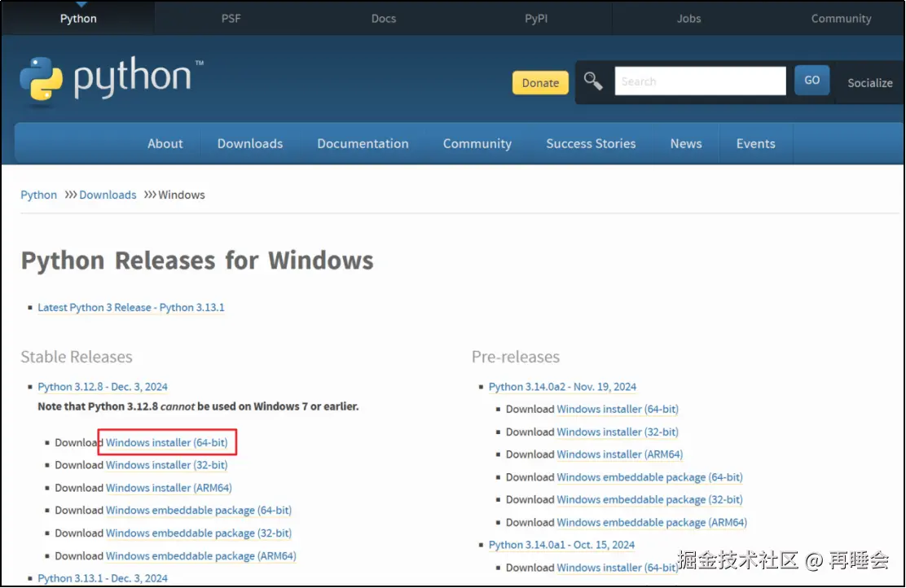Click the Python Releases for Windows heading
This screenshot has width=906, height=588.
click(197, 261)
